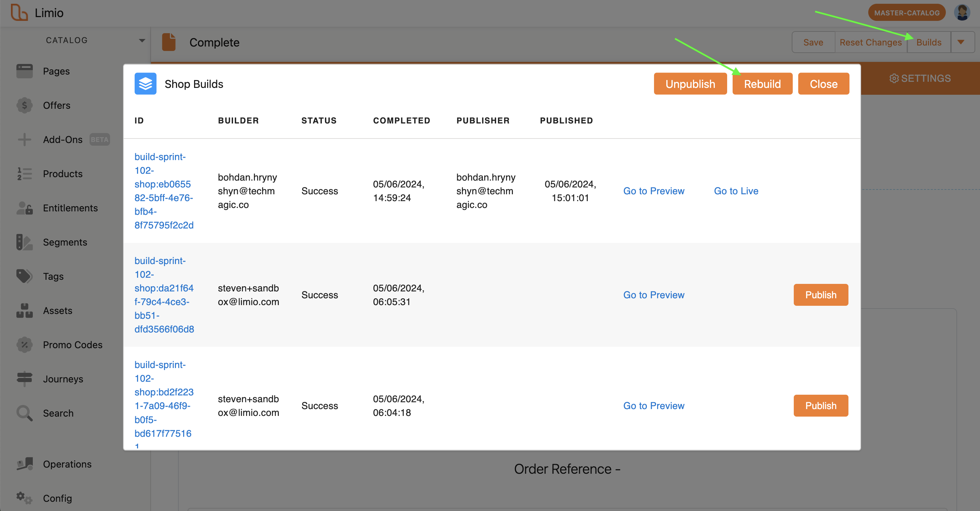Open the Config menu item
The height and width of the screenshot is (511, 980).
point(57,498)
